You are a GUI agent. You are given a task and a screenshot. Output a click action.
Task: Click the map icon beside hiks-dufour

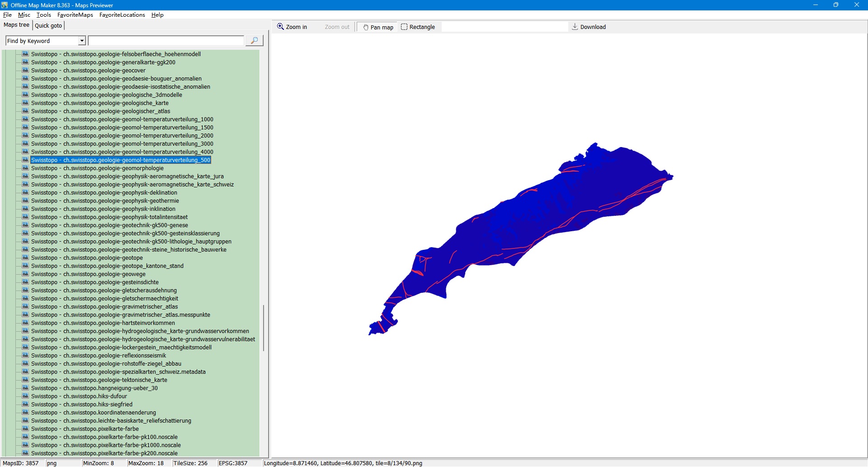26,396
